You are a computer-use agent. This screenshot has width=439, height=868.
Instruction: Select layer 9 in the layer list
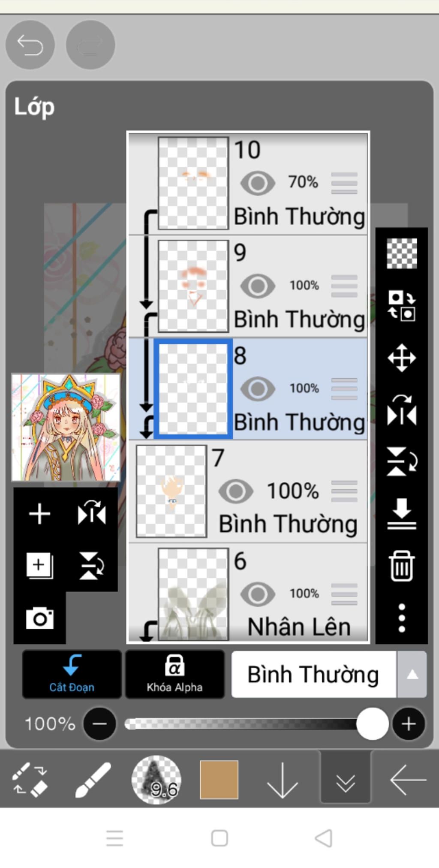pos(248,286)
